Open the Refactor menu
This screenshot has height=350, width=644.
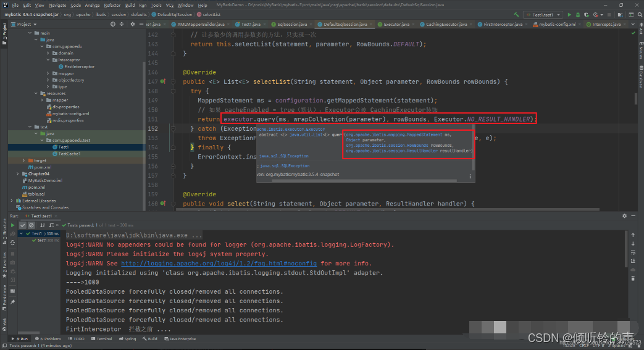tap(112, 5)
